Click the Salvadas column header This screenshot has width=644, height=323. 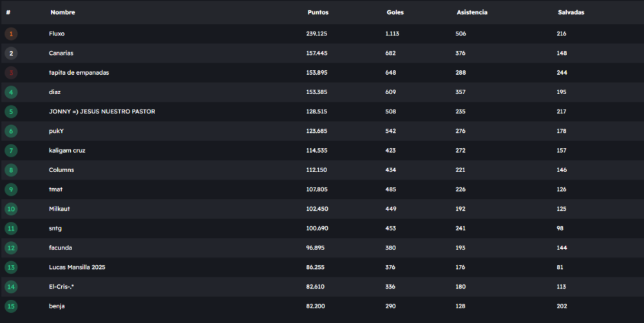[x=571, y=12]
